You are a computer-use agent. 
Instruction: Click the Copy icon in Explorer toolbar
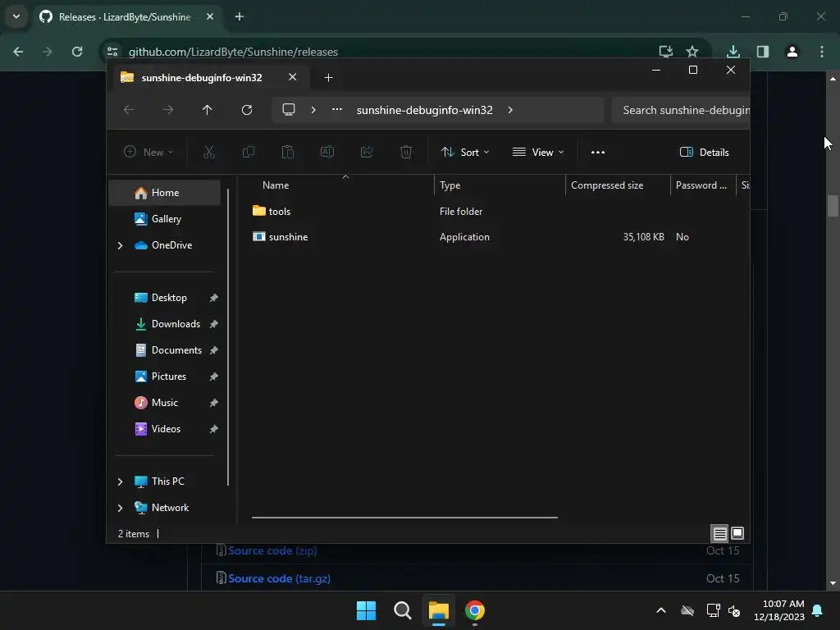pyautogui.click(x=249, y=152)
